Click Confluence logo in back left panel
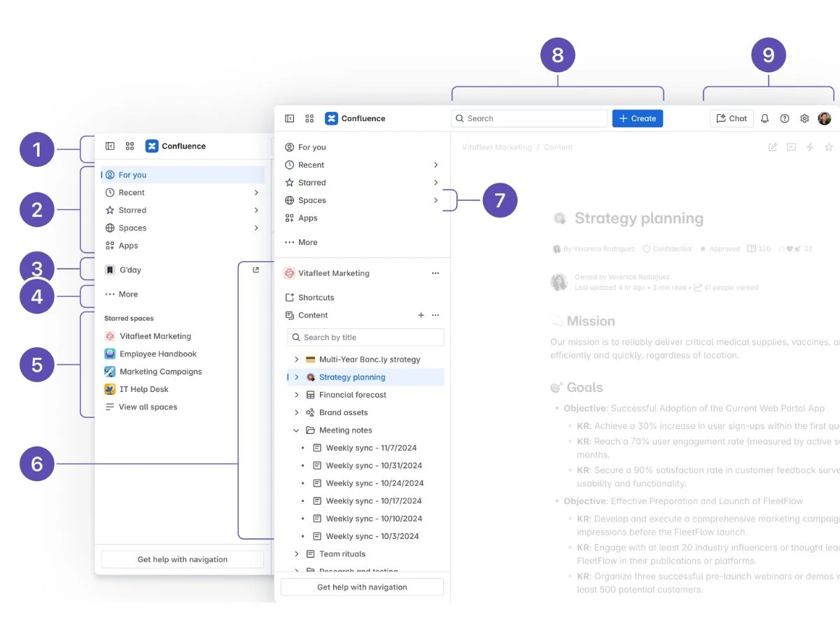Screen dimensions: 840x630 pos(152,146)
